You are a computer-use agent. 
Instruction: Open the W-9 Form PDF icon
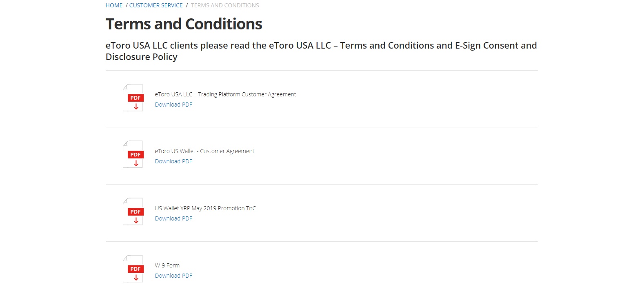click(x=133, y=269)
